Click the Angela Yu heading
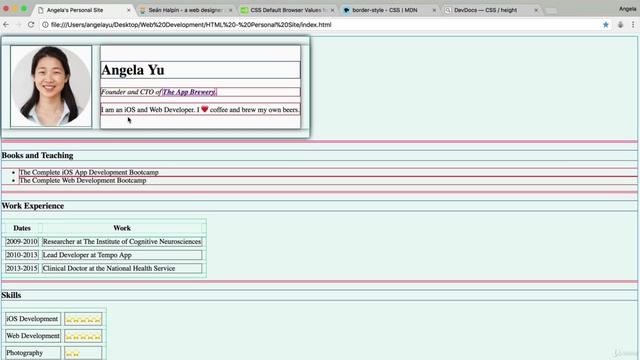This screenshot has width=640, height=360. click(133, 70)
